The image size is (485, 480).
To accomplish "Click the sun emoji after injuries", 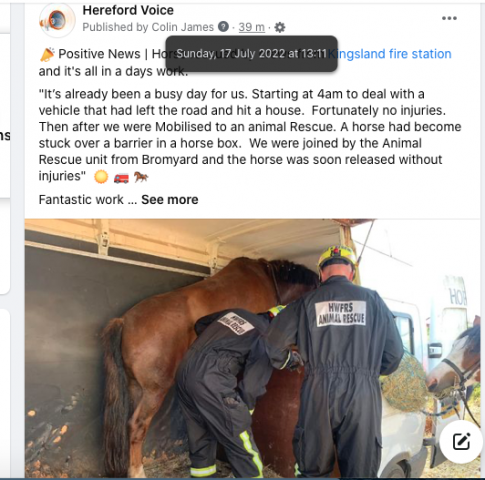I will click(101, 177).
